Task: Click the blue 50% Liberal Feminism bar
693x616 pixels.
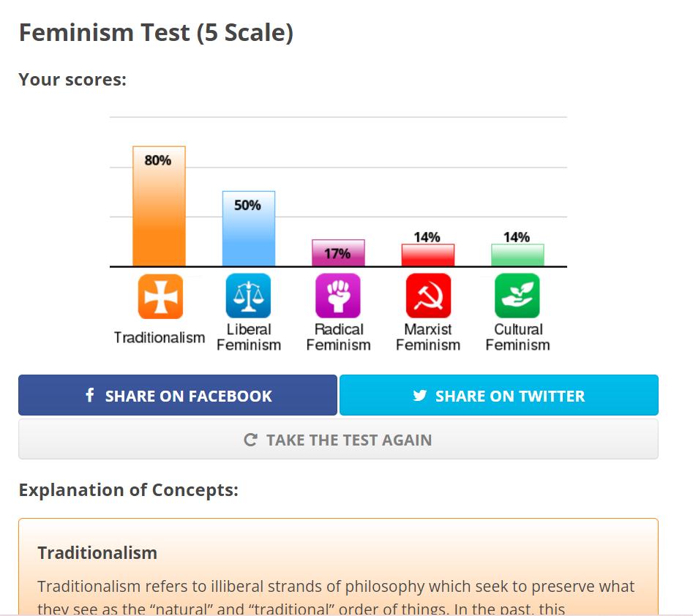Action: click(249, 234)
